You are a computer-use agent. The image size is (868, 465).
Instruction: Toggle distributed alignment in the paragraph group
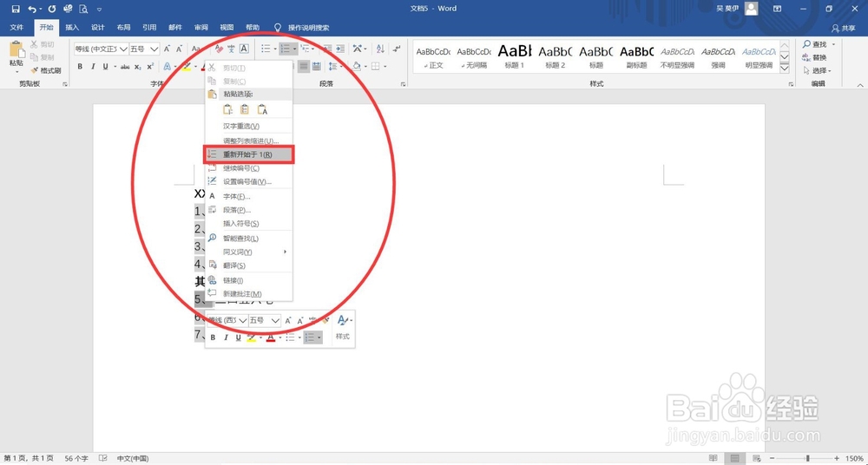pos(317,67)
